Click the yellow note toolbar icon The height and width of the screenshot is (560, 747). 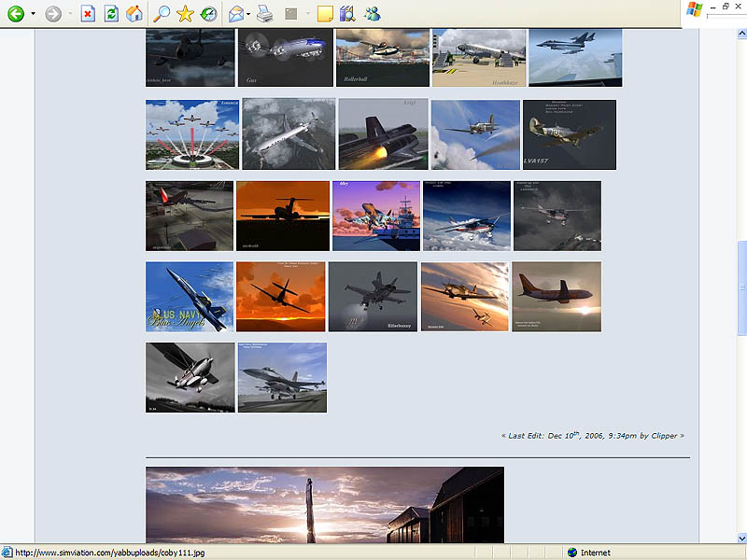click(x=324, y=14)
